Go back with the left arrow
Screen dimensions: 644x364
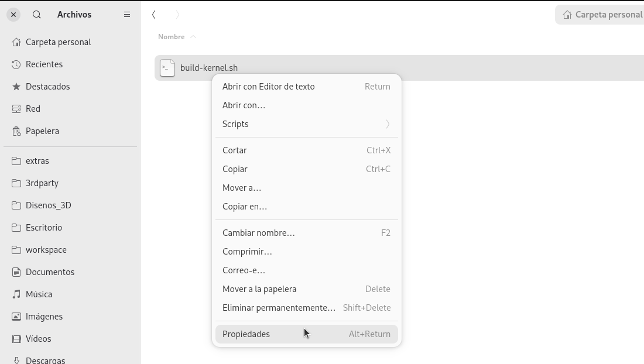[x=154, y=15]
